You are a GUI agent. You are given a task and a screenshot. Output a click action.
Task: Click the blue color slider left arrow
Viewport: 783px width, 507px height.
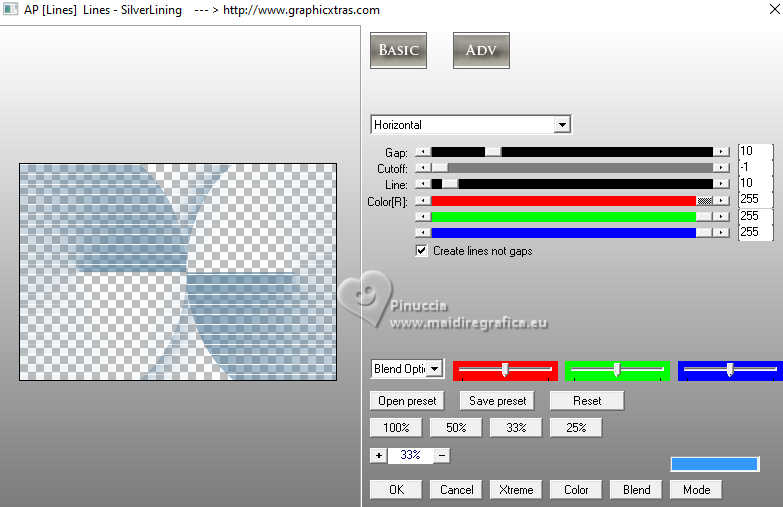tap(423, 233)
